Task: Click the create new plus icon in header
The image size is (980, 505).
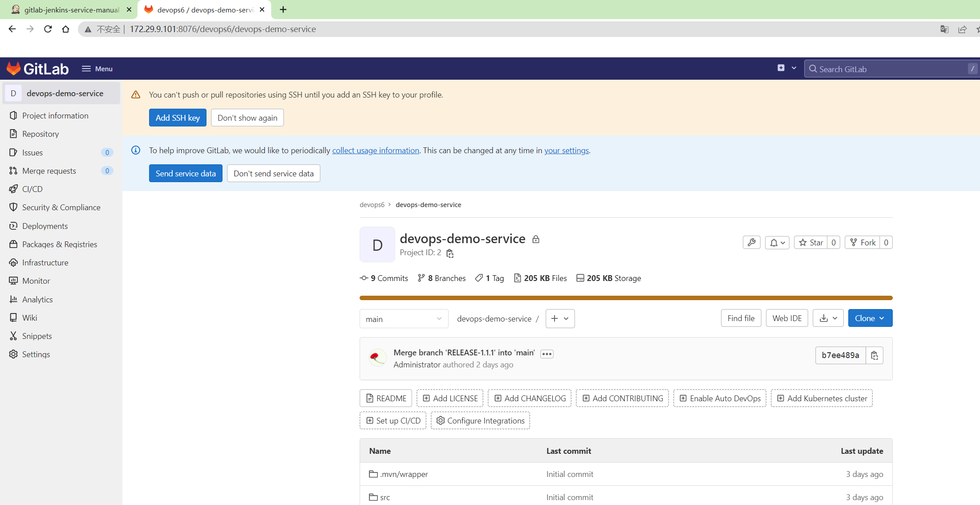Action: tap(781, 68)
